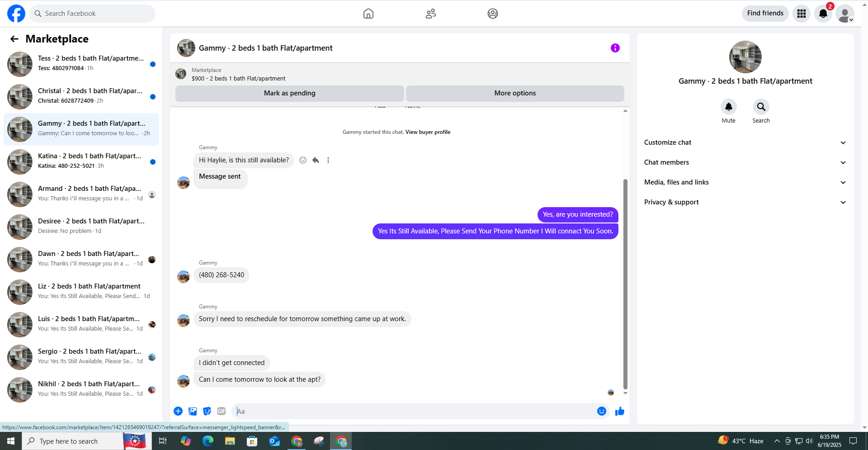Viewport: 868px width, 450px height.
Task: Open Outlook from the taskbar
Action: click(x=274, y=441)
